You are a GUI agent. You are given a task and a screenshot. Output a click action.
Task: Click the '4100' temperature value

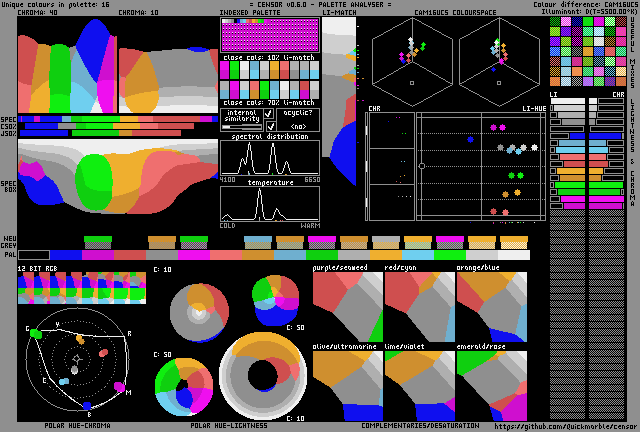pyautogui.click(x=227, y=180)
